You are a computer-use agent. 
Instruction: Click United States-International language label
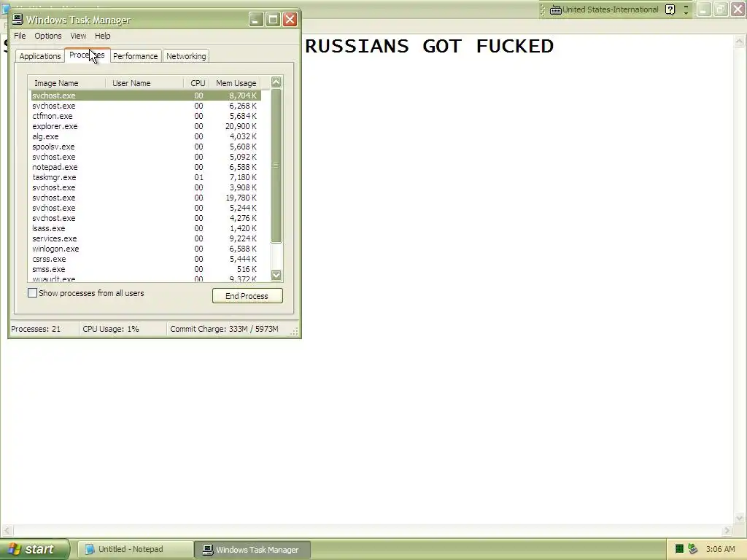coord(611,9)
